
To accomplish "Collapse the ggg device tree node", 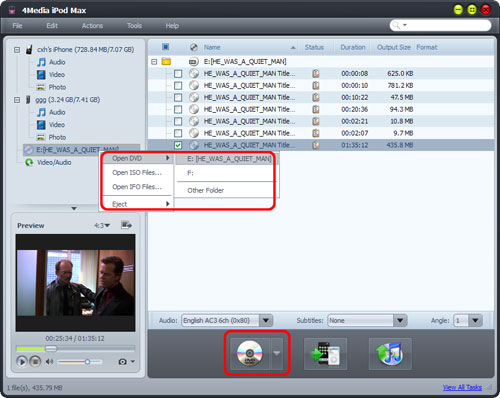I will coord(17,100).
